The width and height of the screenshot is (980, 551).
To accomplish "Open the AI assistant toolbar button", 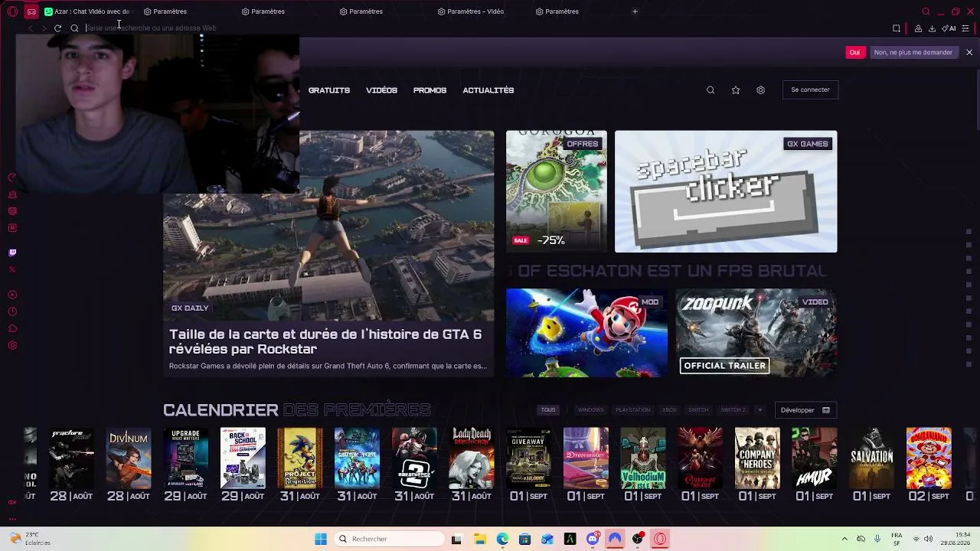I will [949, 28].
